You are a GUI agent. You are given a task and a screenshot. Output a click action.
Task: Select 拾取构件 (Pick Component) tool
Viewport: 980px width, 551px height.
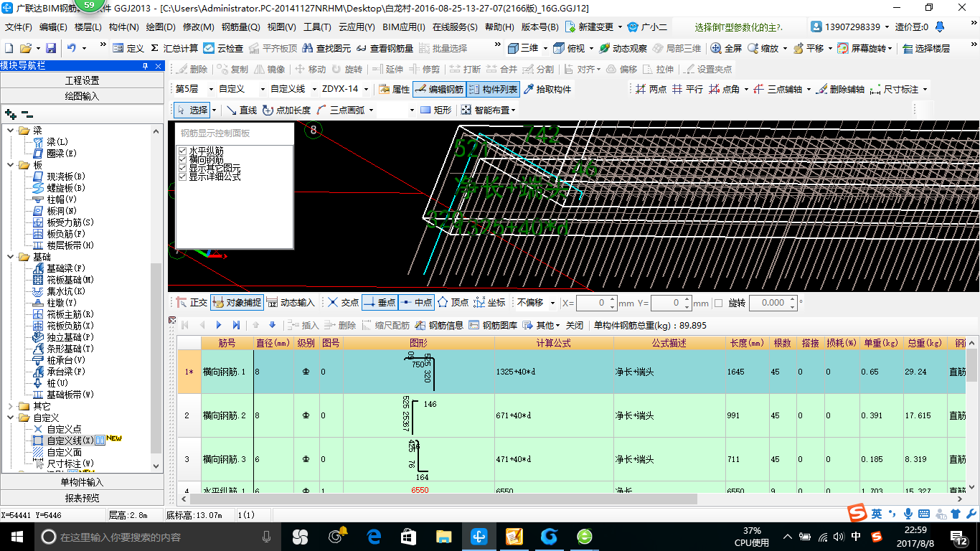tap(548, 90)
